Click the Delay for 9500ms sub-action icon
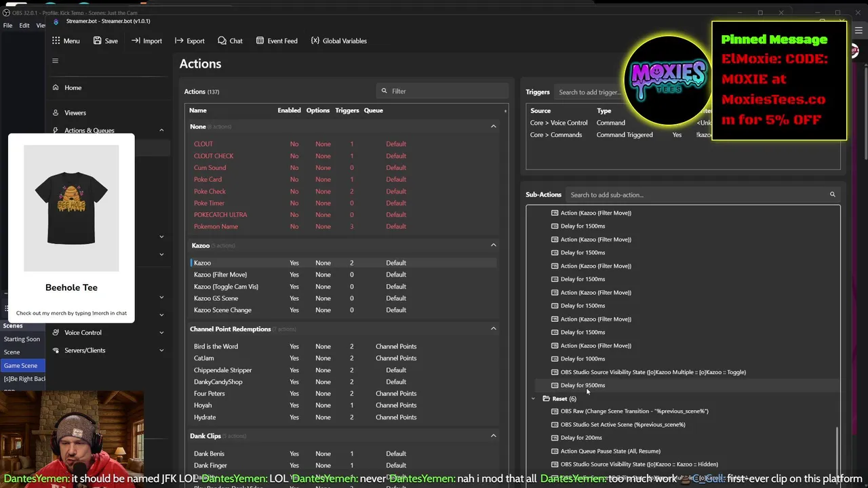 [555, 386]
